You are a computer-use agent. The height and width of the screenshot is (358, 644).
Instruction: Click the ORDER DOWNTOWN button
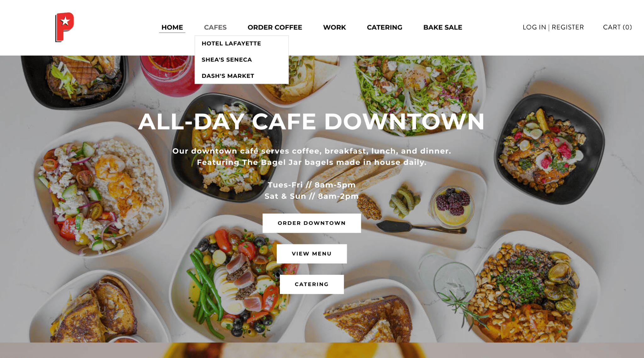coord(312,223)
